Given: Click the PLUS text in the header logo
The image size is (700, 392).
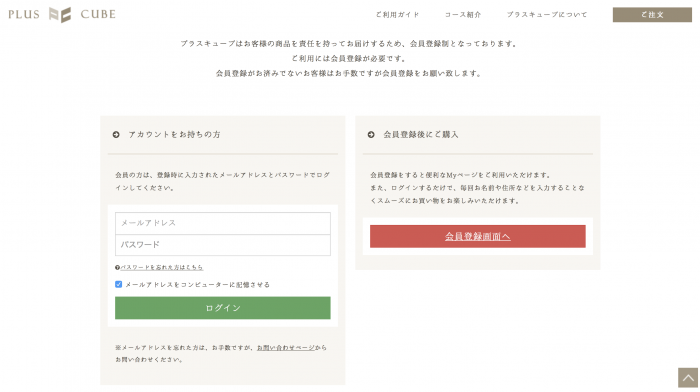Looking at the screenshot, I should (24, 15).
